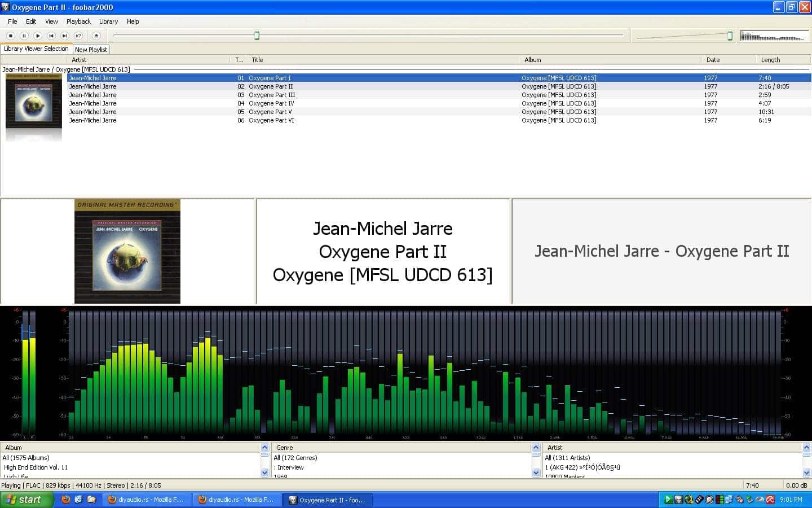Viewport: 812px width, 508px height.
Task: Adjust the volume slider handle
Action: 730,36
